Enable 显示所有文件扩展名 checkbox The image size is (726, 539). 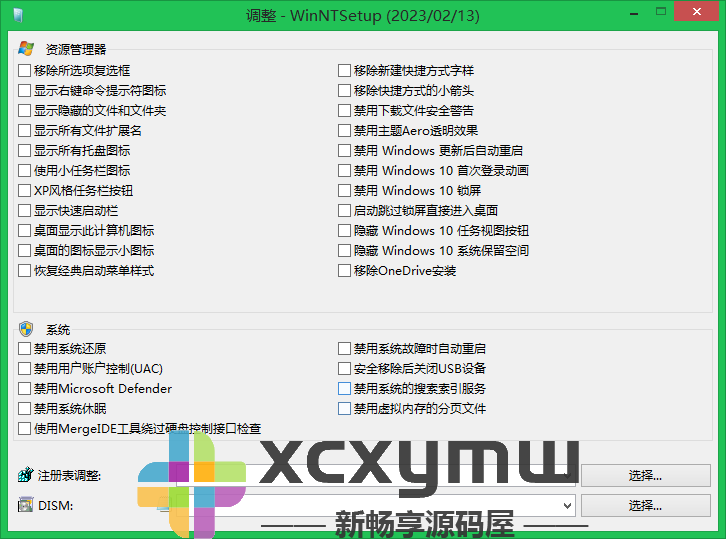[24, 131]
